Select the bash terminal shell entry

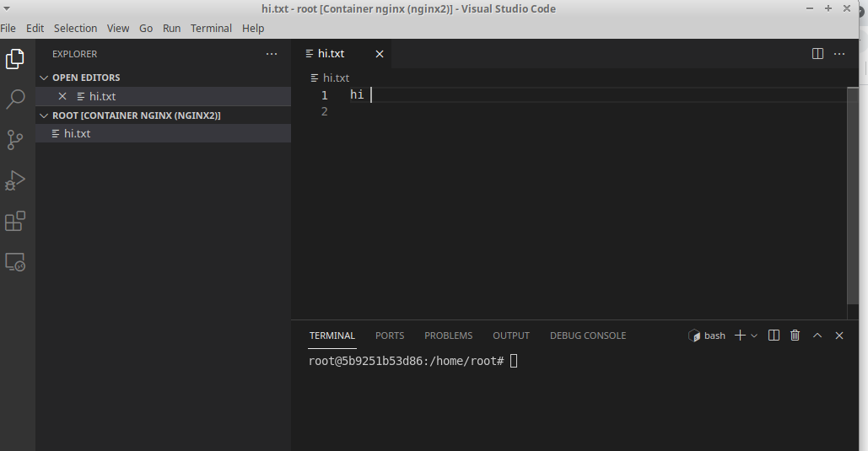coord(707,336)
